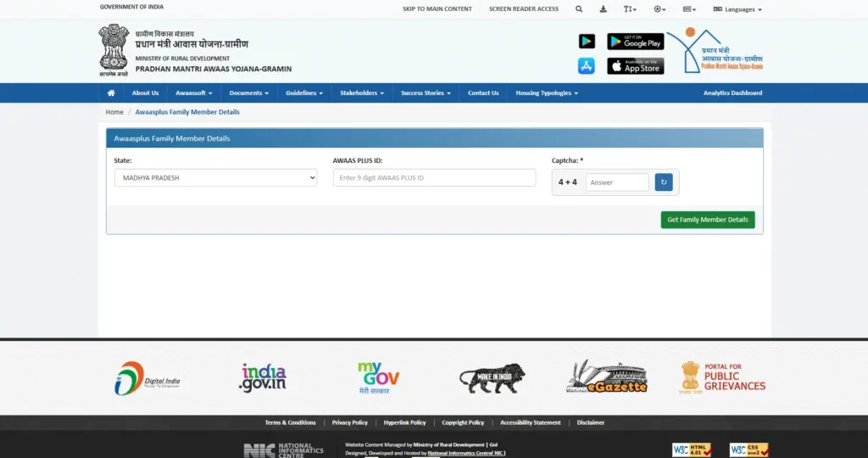Click the Get it on Google Play badge
Screen dimensions: 868x458
tap(636, 42)
